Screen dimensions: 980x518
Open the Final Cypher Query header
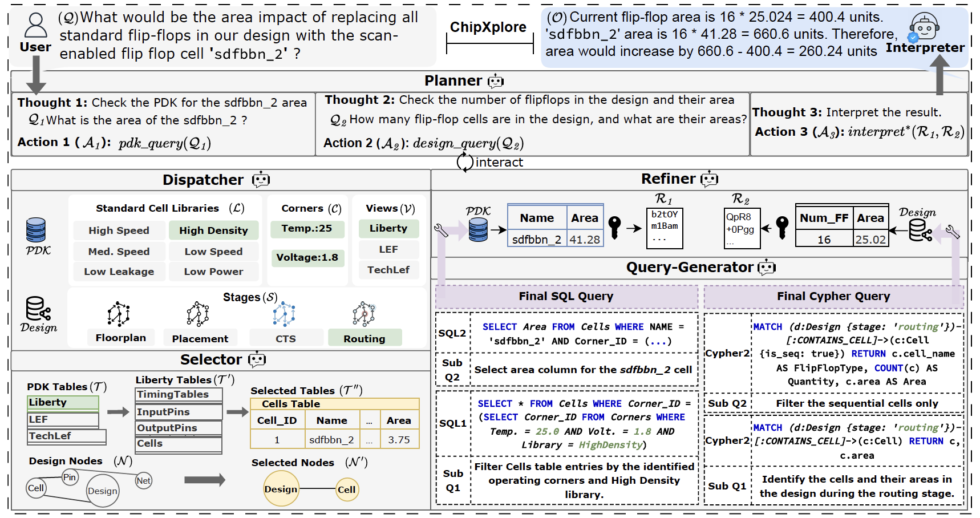pyautogui.click(x=833, y=297)
